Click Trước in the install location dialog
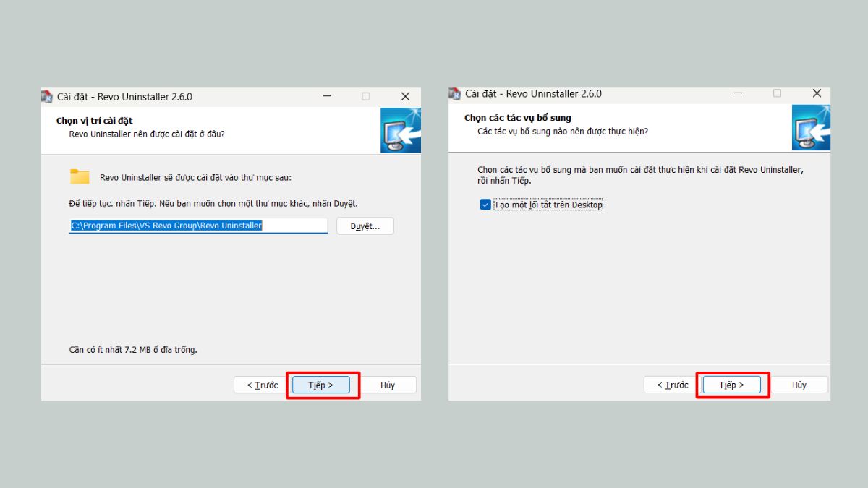This screenshot has width=868, height=488. tap(262, 385)
